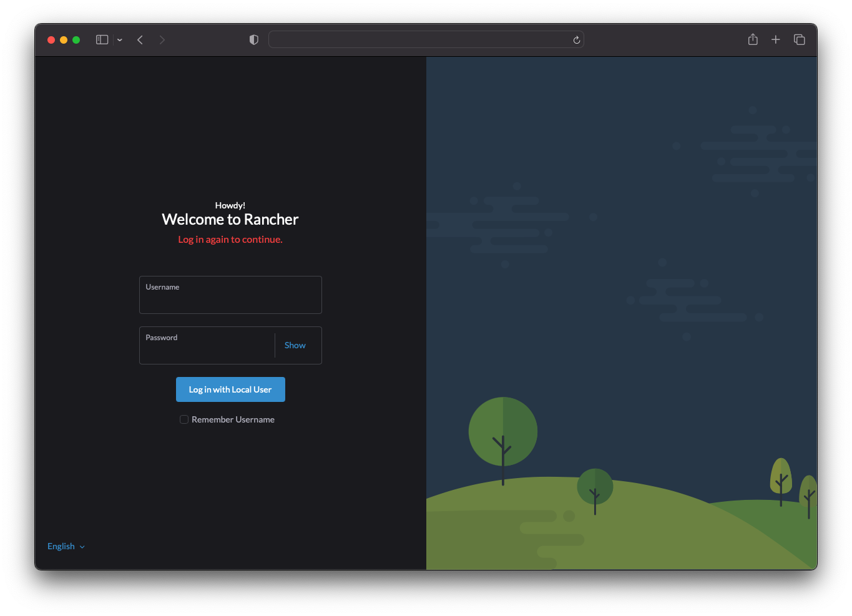This screenshot has height=616, width=852.
Task: Click the page reload icon
Action: click(575, 40)
